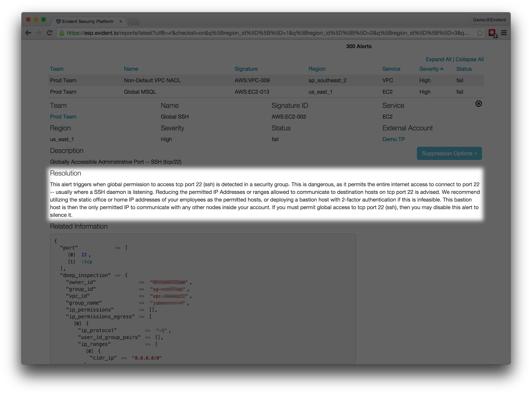Bookmark page with the star icon
The width and height of the screenshot is (532, 395).
pos(480,33)
